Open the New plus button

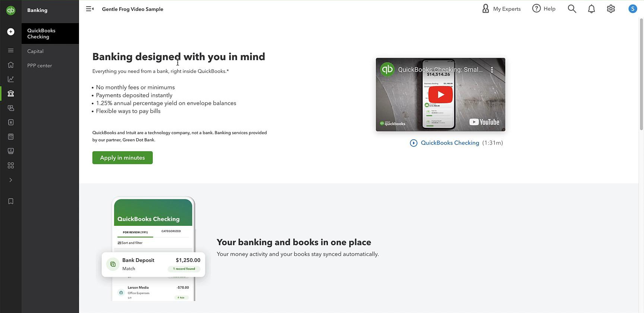click(x=11, y=32)
